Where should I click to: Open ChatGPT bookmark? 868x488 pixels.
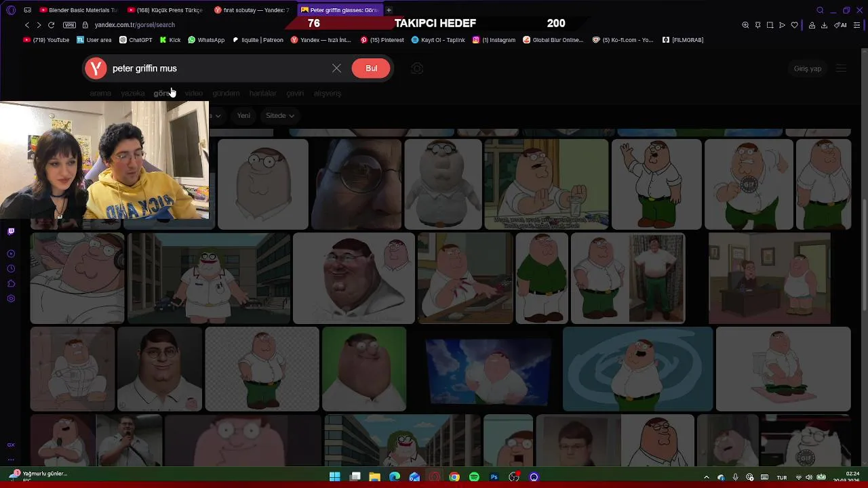pos(136,40)
